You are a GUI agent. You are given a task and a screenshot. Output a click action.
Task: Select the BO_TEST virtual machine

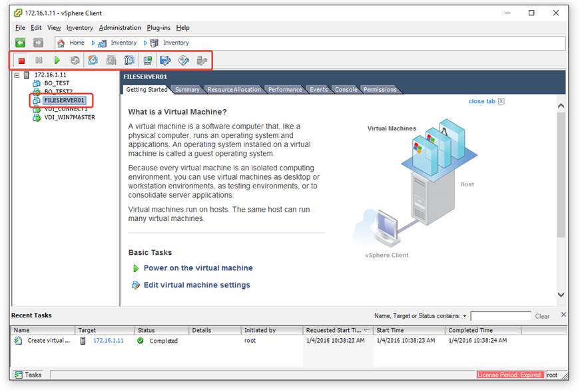pos(57,83)
